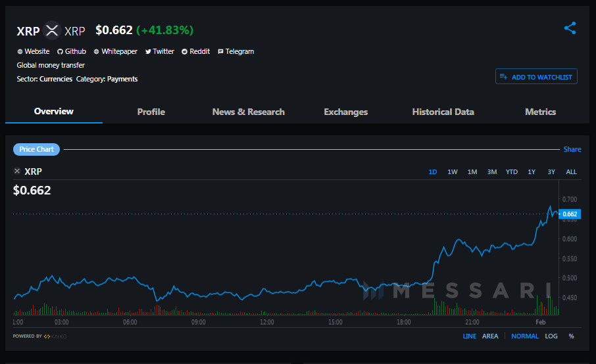The image size is (596, 364).
Task: Switch chart to LINE mode
Action: [x=470, y=336]
